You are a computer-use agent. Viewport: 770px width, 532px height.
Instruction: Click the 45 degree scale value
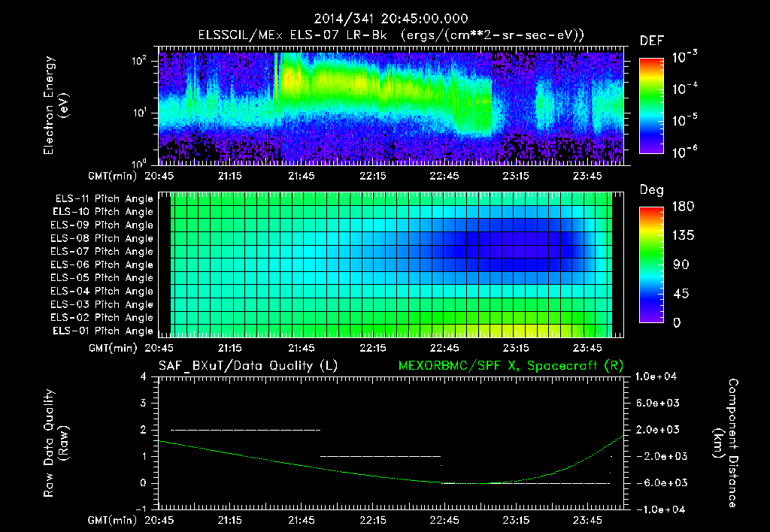coord(681,294)
